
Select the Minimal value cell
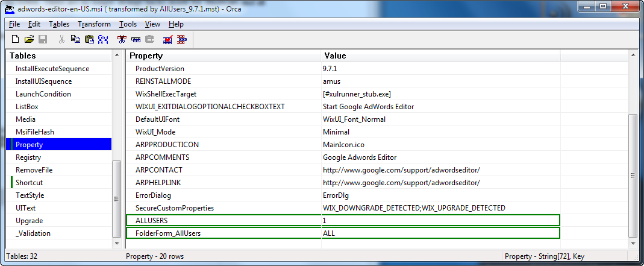441,132
